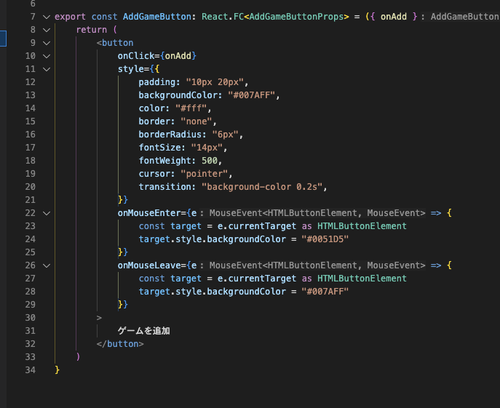
Task: Fold the button element chevron on line 9
Action: coord(47,43)
